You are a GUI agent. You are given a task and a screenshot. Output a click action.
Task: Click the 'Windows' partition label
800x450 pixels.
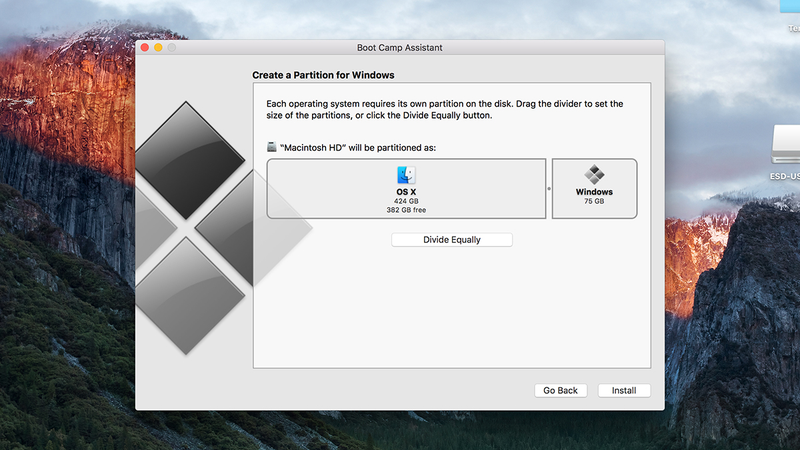594,192
